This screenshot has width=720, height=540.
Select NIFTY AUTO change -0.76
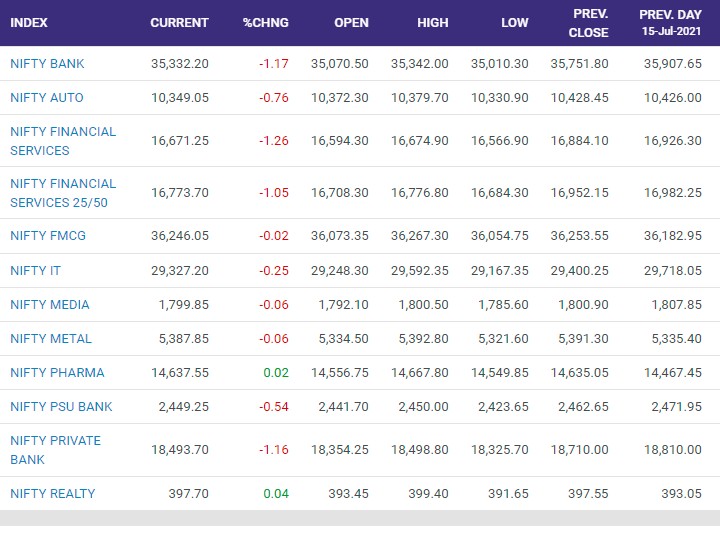click(x=274, y=97)
